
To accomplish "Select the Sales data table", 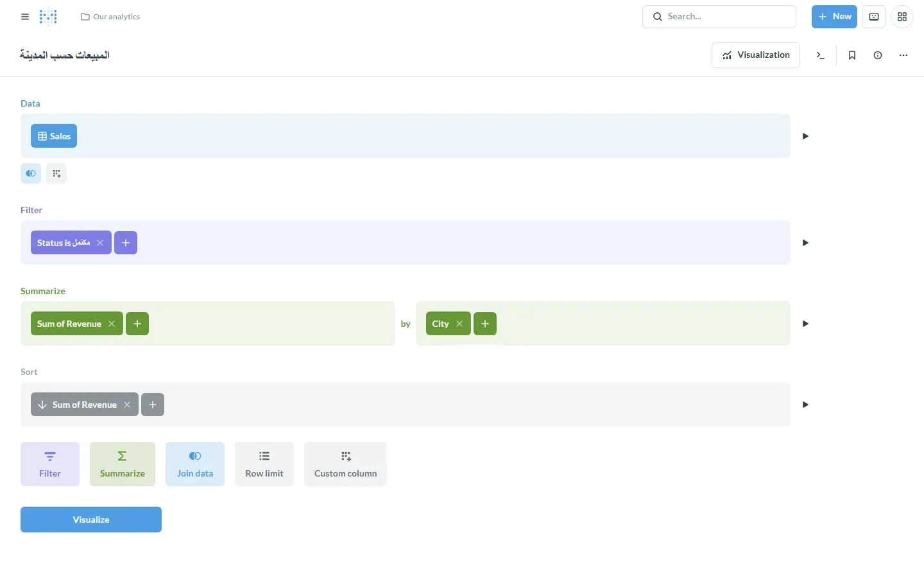I will tap(54, 136).
